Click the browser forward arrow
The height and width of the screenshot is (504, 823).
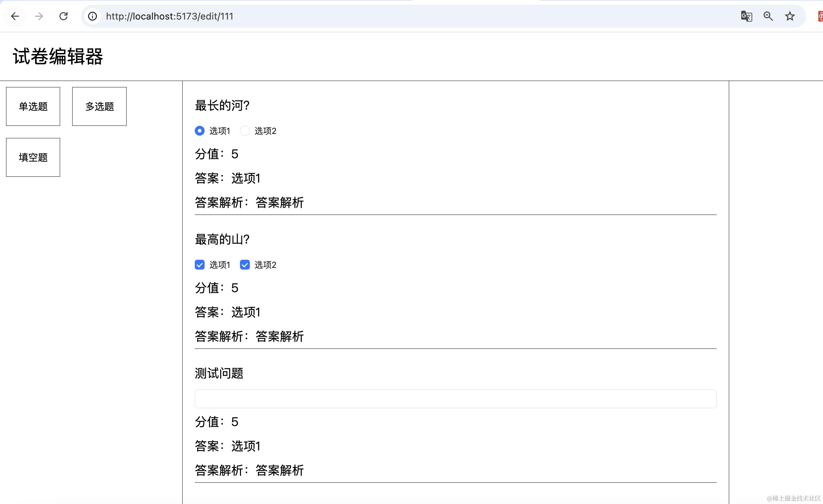click(39, 16)
